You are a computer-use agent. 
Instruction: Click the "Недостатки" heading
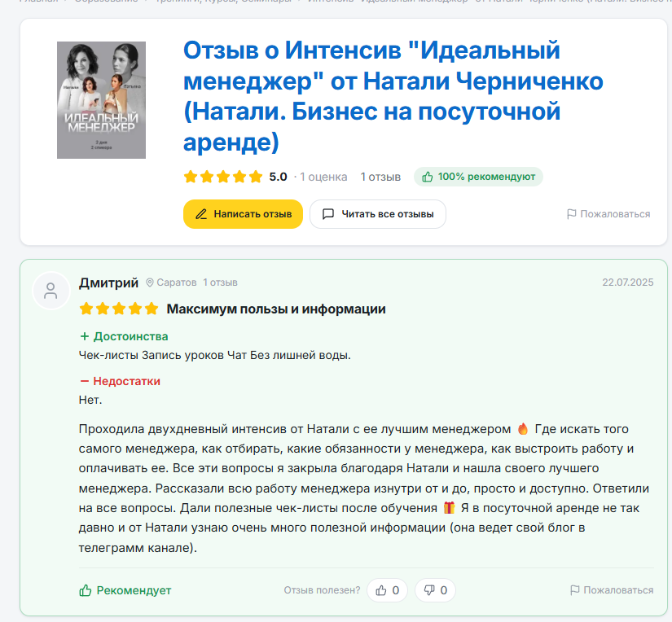coord(120,381)
